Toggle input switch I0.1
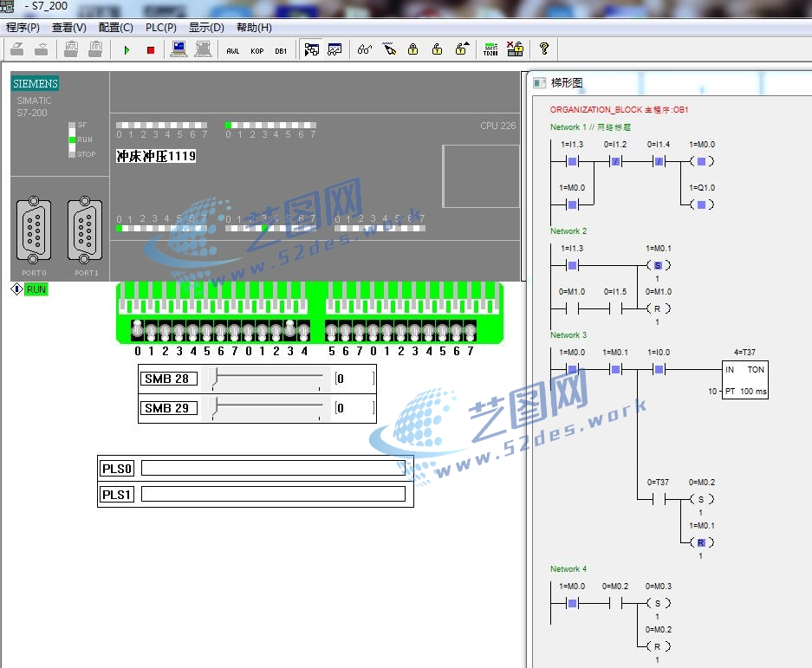This screenshot has height=668, width=812. pyautogui.click(x=151, y=332)
